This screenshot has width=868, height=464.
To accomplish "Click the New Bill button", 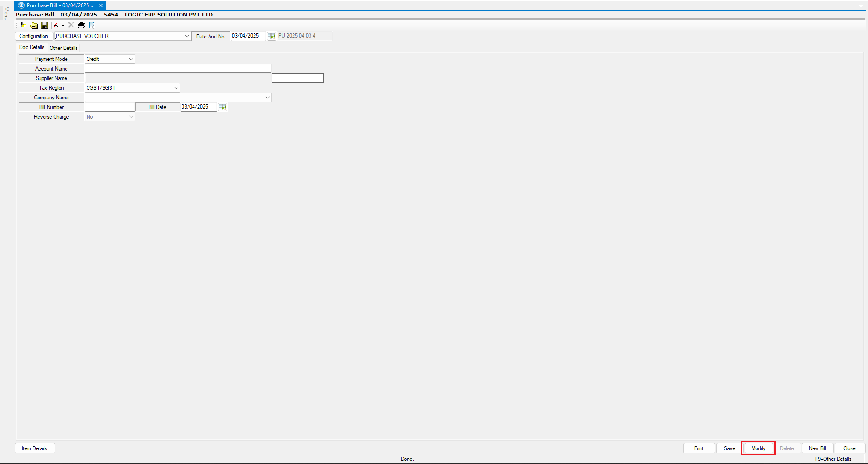I will [817, 448].
